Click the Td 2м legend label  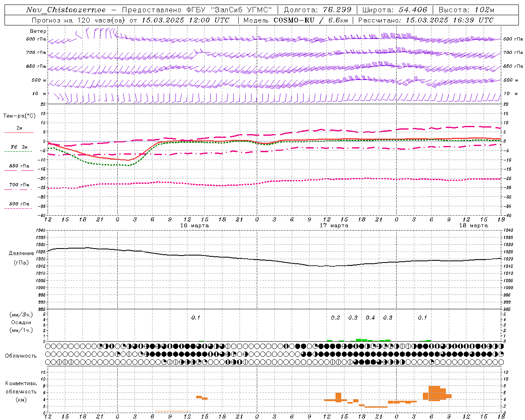point(19,147)
